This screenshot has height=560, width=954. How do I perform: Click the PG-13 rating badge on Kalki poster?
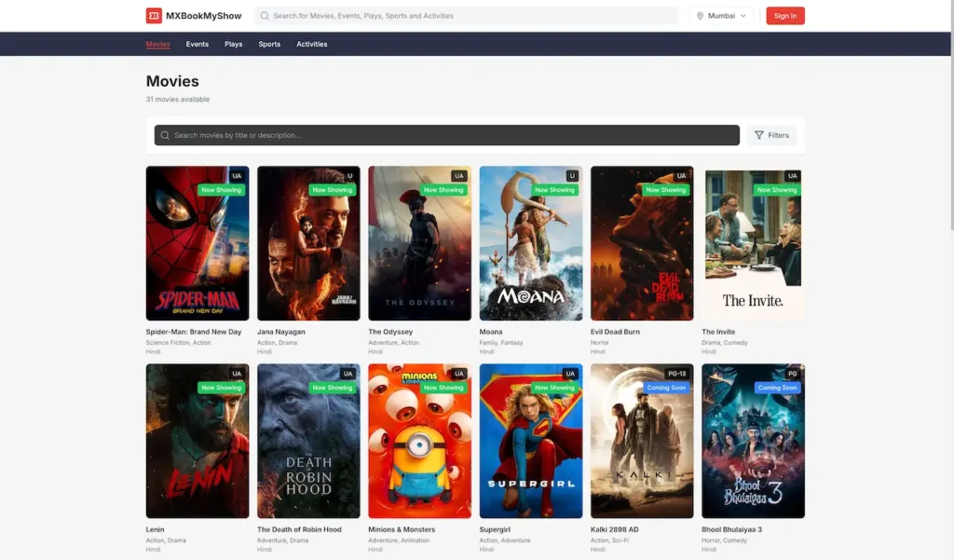676,373
